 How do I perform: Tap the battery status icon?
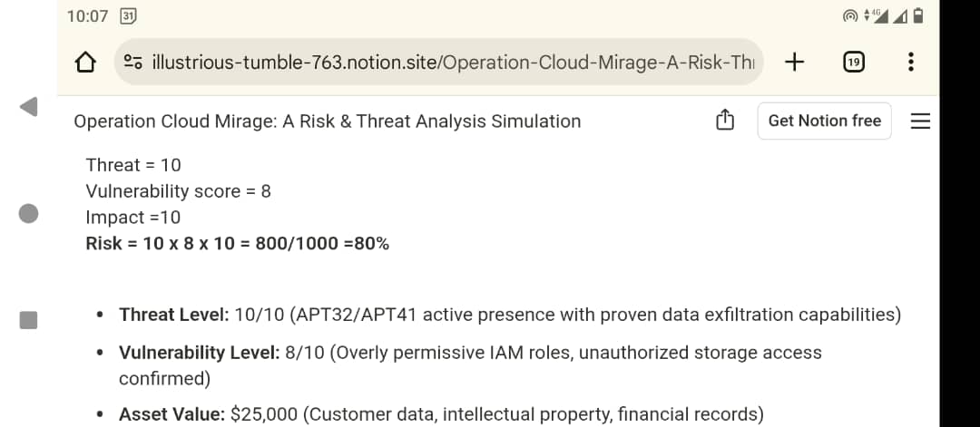[x=918, y=15]
